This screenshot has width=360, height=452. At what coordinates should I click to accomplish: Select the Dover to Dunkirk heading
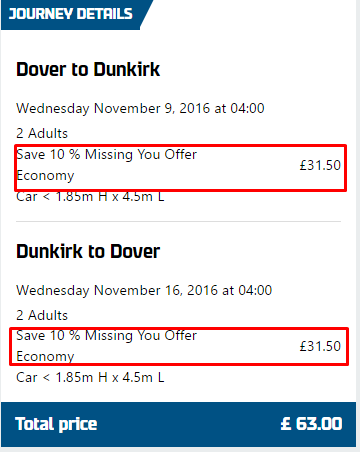(88, 70)
